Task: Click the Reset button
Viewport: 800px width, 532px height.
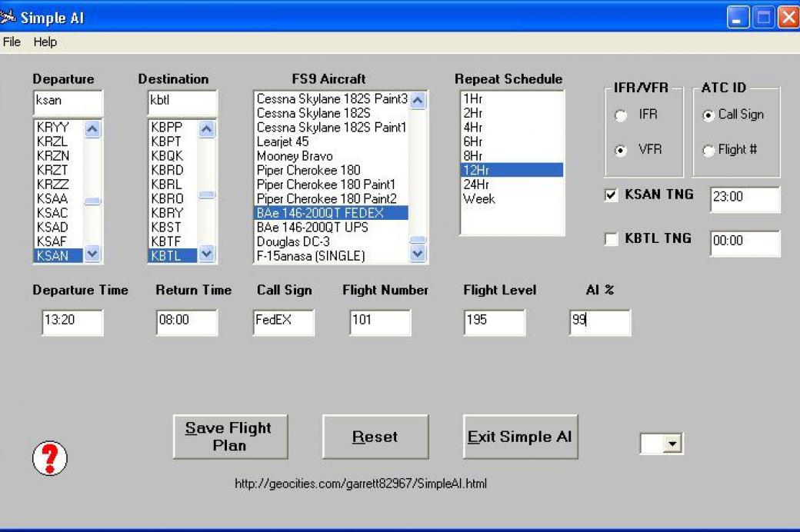Action: [375, 437]
